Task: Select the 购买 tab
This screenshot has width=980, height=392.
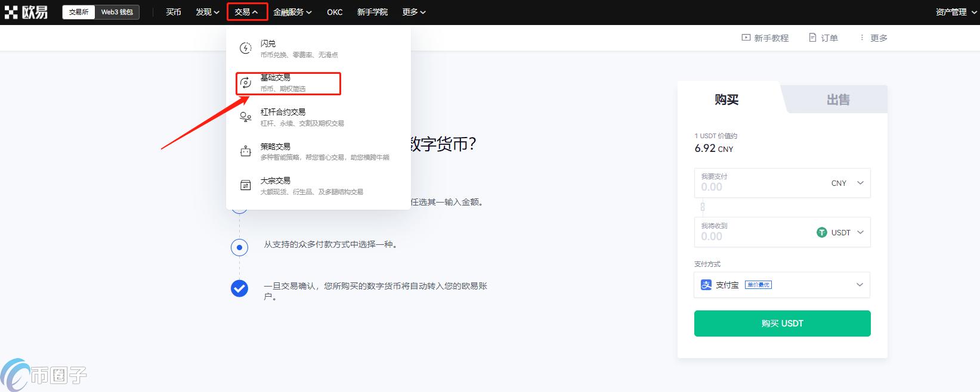Action: (x=727, y=99)
